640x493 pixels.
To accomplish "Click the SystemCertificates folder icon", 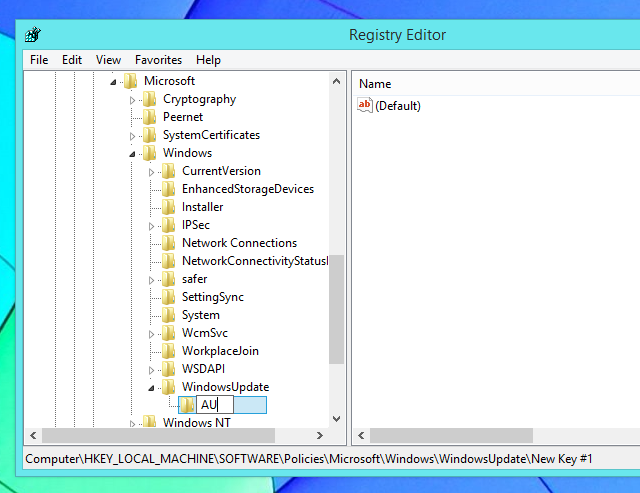I will 149,135.
